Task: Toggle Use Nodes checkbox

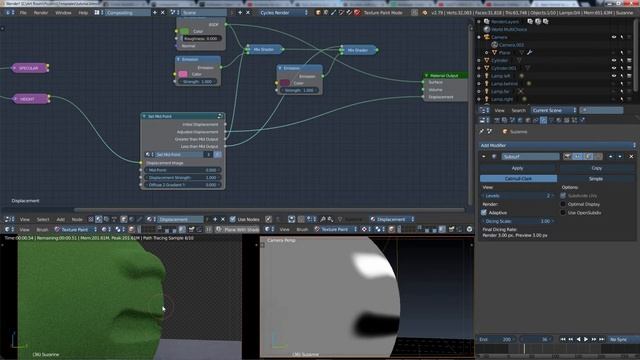Action: pyautogui.click(x=233, y=220)
